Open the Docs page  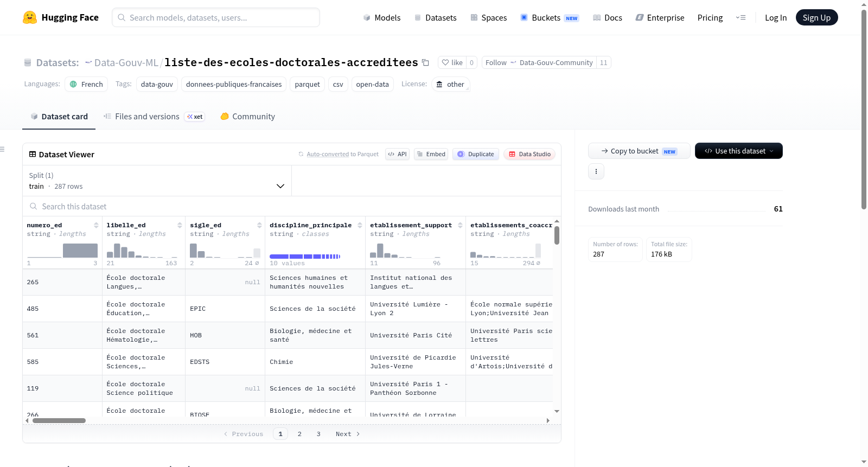coord(608,17)
